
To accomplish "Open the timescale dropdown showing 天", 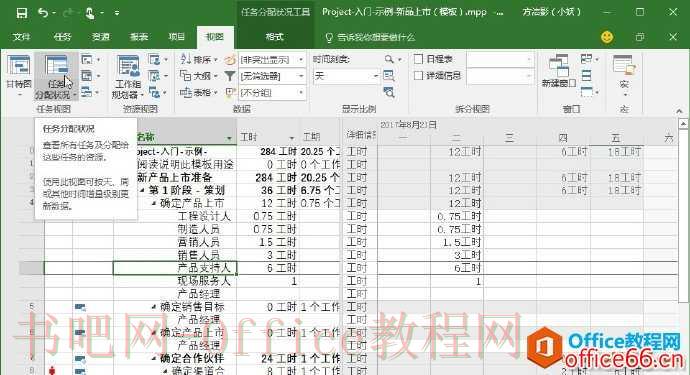I will click(376, 76).
